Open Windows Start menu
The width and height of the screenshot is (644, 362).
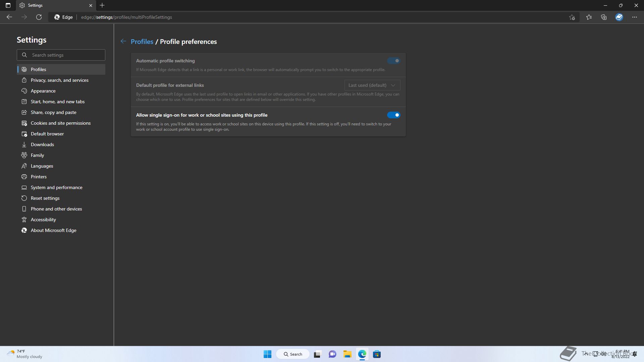tap(267, 354)
